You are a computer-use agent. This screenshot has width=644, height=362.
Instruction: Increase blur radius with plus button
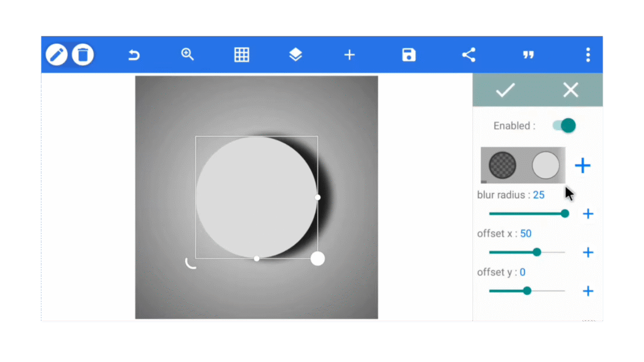(588, 214)
